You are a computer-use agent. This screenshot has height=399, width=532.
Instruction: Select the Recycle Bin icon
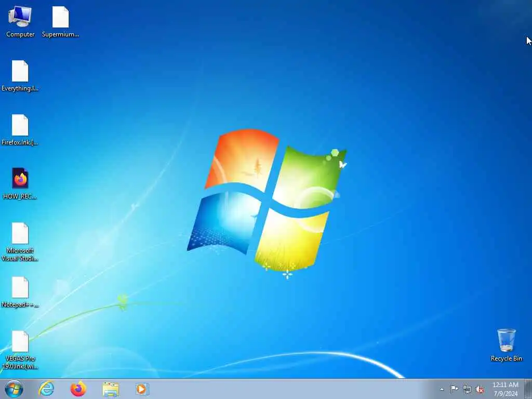(x=506, y=345)
